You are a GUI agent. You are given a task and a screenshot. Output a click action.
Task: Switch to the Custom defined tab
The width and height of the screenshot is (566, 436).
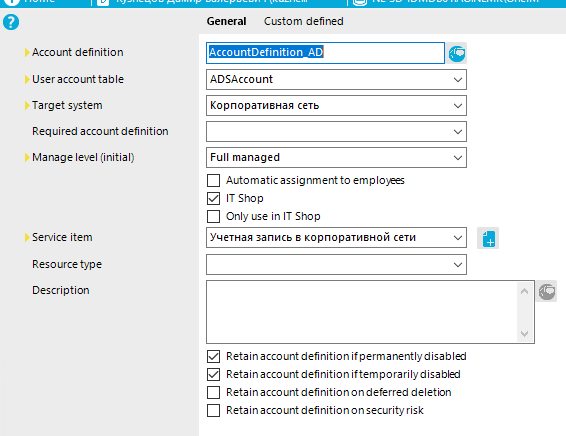304,21
